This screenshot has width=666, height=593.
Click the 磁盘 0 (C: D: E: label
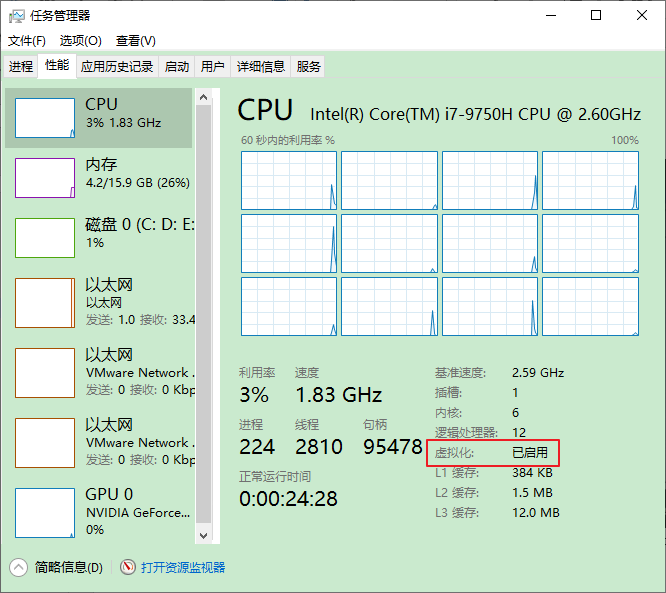point(140,225)
